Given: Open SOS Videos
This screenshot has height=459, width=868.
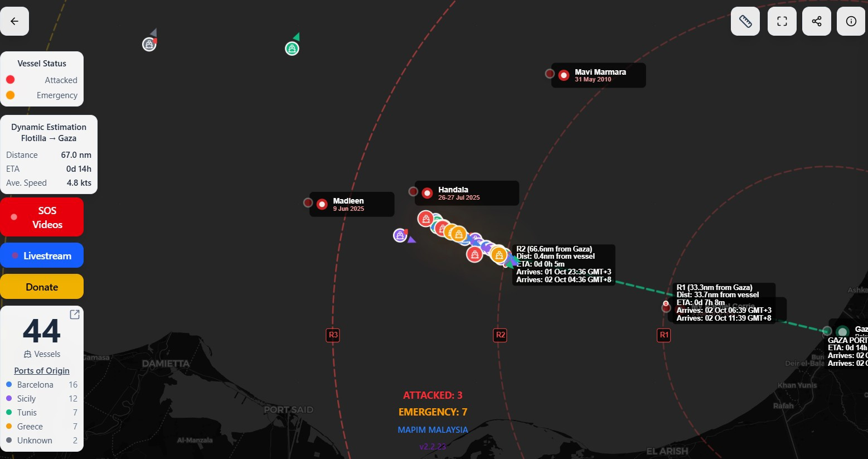Looking at the screenshot, I should pos(42,218).
